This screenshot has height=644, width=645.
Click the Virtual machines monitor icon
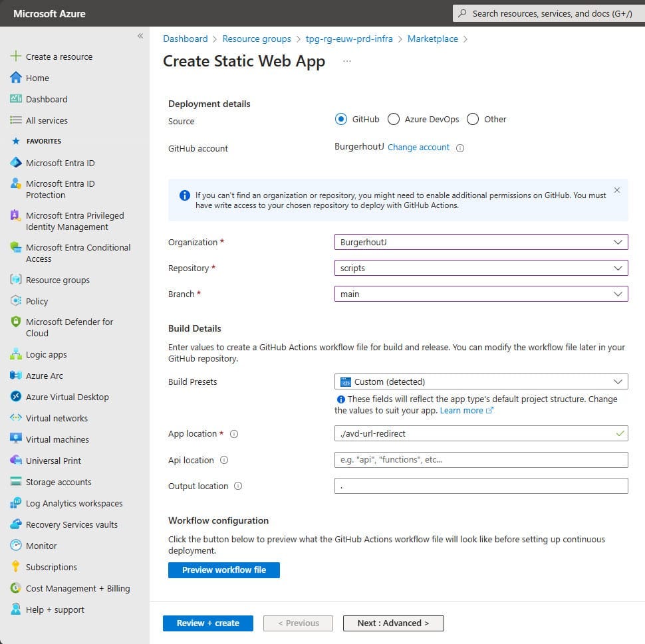[x=16, y=439]
